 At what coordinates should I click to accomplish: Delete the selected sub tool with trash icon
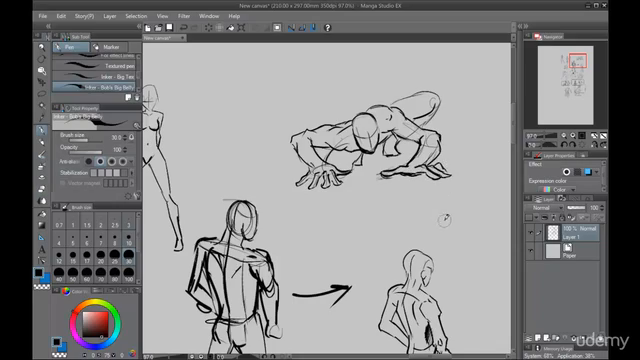pos(137,98)
